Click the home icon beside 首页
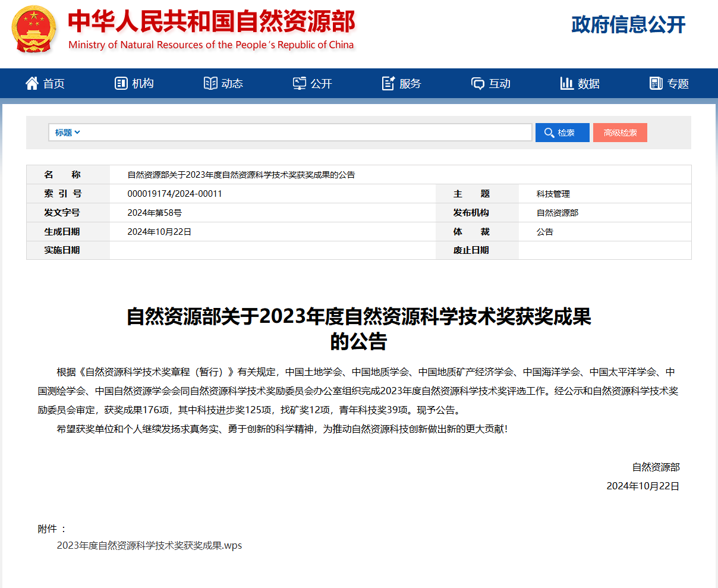718x588 pixels. pyautogui.click(x=32, y=83)
